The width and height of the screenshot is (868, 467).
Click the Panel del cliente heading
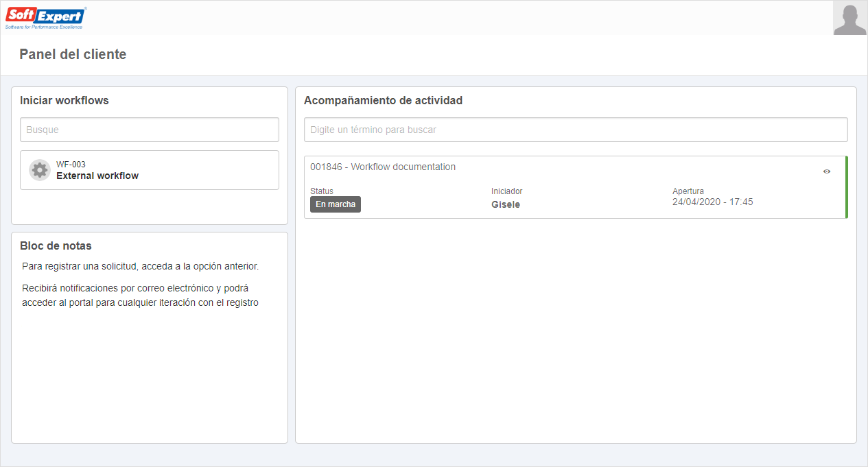[x=73, y=54]
